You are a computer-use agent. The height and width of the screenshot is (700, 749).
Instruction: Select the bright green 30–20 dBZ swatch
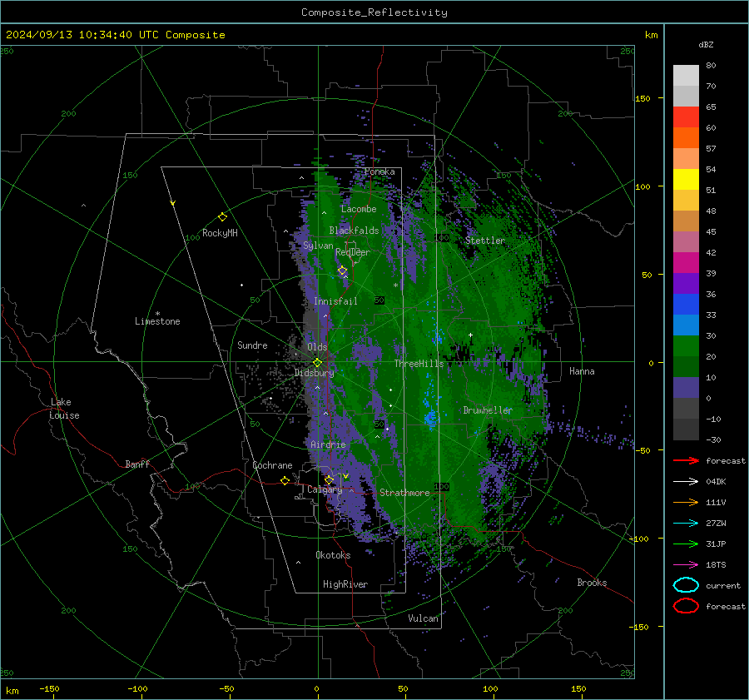click(686, 346)
